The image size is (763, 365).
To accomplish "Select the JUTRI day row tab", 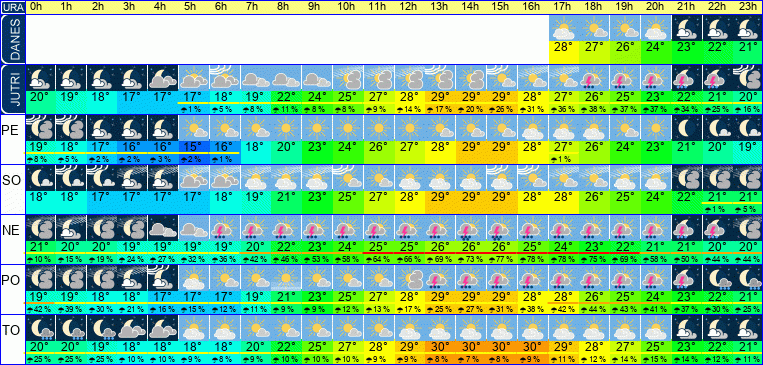I will point(13,90).
